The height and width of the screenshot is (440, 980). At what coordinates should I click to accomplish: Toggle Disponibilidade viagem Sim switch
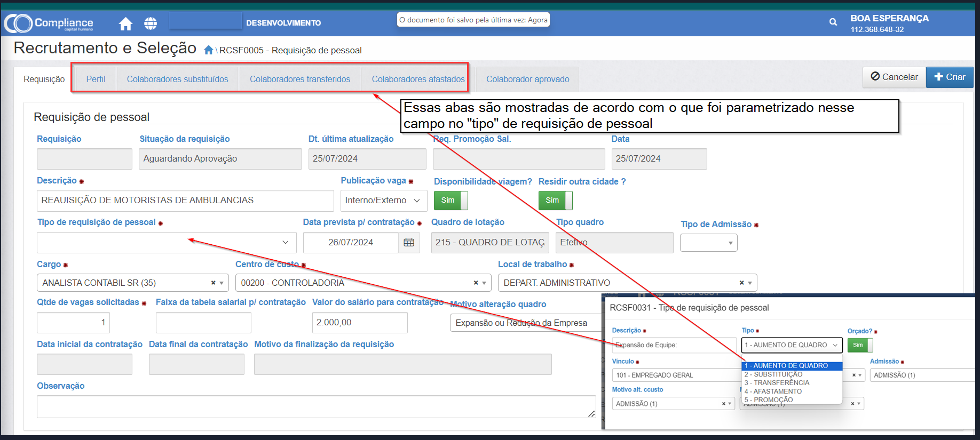click(451, 200)
